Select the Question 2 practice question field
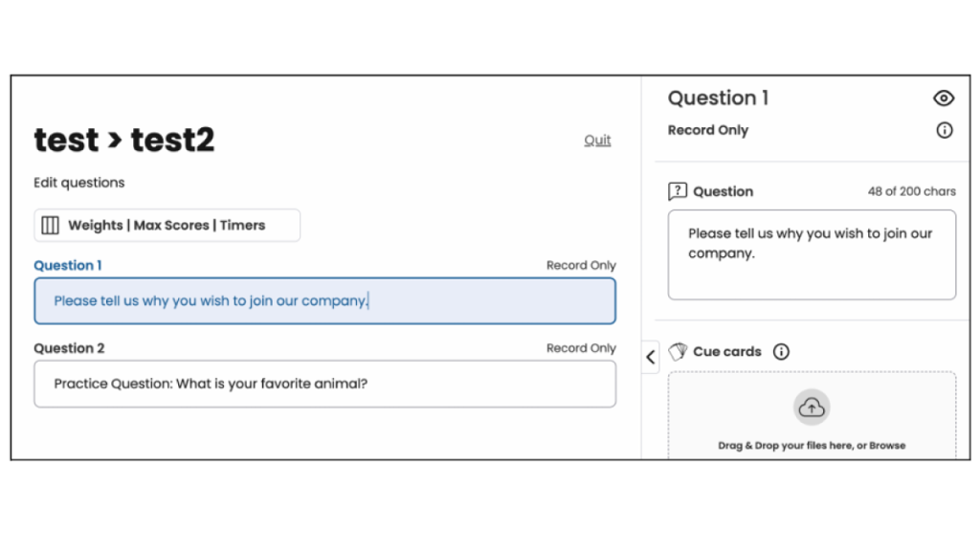Image resolution: width=980 pixels, height=551 pixels. coord(324,385)
